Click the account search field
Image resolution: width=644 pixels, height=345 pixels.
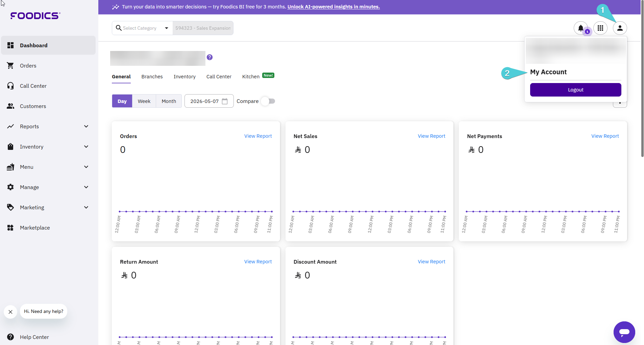tap(203, 28)
